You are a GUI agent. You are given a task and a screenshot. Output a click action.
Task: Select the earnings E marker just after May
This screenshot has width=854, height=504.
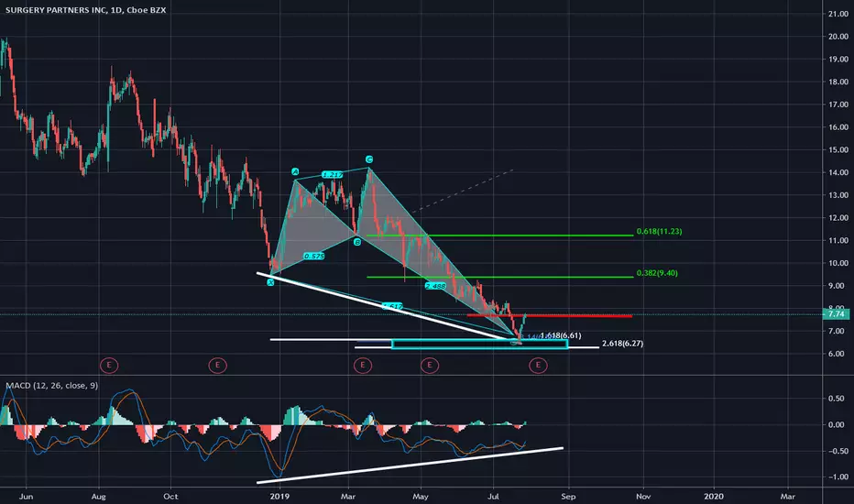coord(429,365)
